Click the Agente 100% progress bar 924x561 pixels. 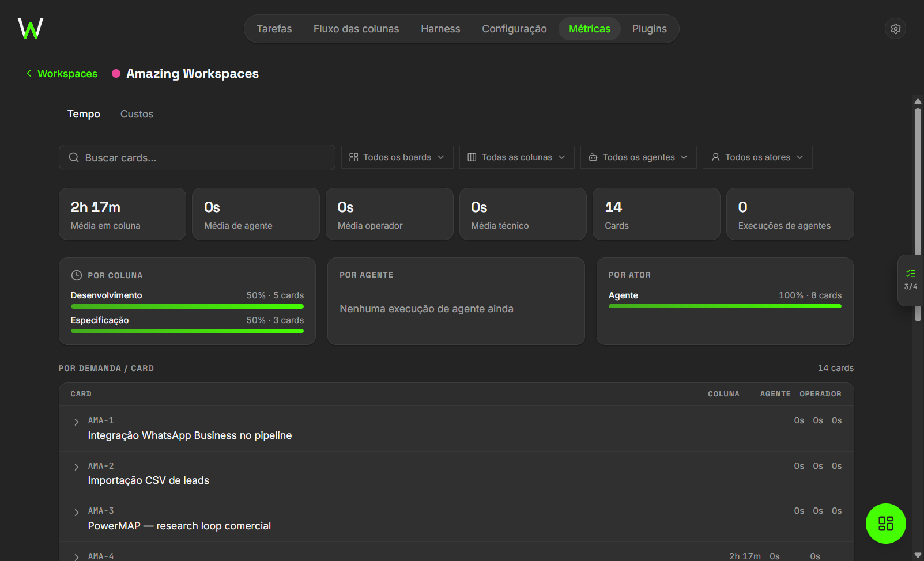coord(725,306)
